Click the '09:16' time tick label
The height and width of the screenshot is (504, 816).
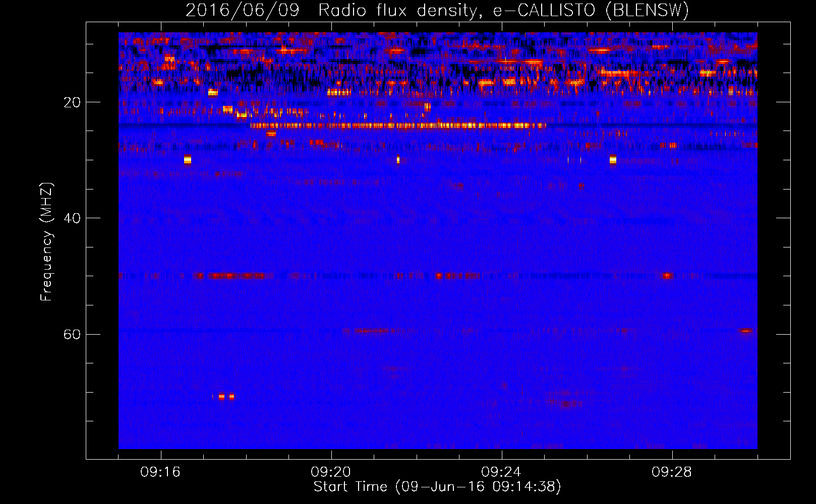160,472
